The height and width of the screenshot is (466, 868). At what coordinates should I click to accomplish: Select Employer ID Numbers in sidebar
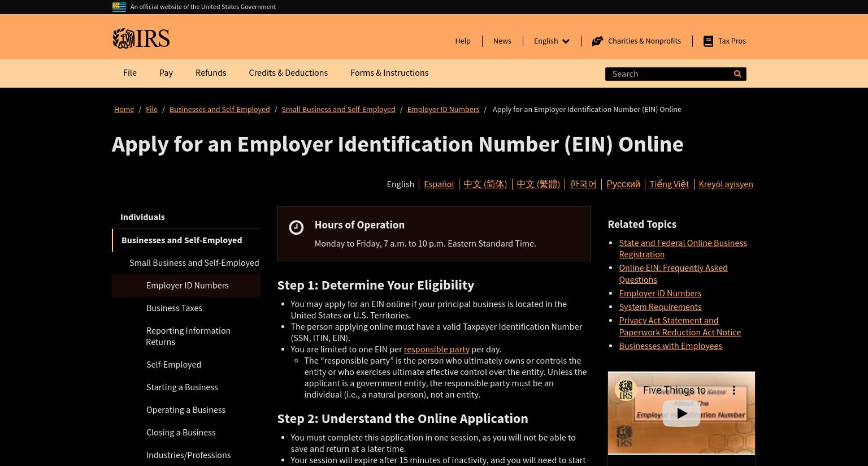tap(186, 286)
